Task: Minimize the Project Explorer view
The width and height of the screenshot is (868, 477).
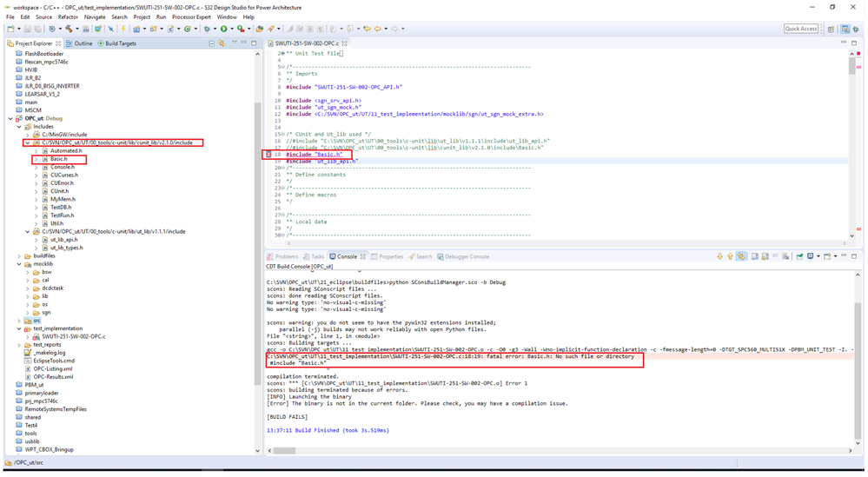Action: 243,43
